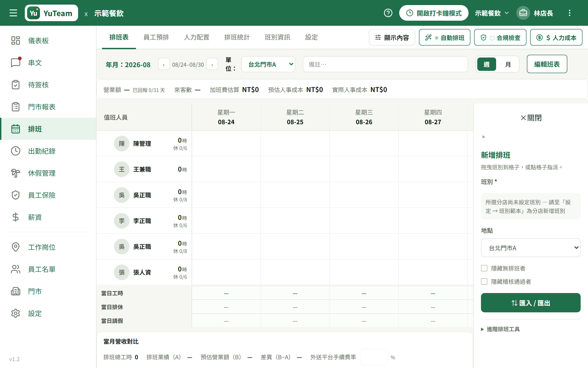
Task: Expand the 進階排班工具 section
Action: coord(500,329)
